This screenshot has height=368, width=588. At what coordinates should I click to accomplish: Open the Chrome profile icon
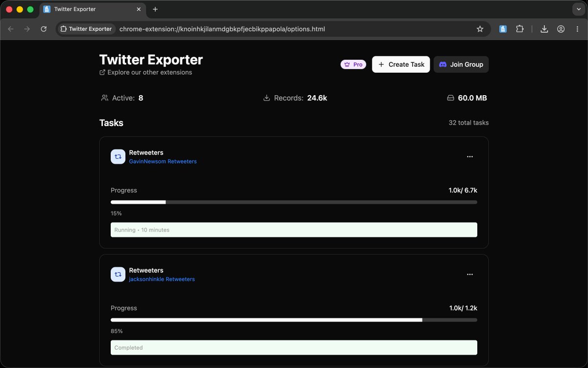(x=561, y=29)
